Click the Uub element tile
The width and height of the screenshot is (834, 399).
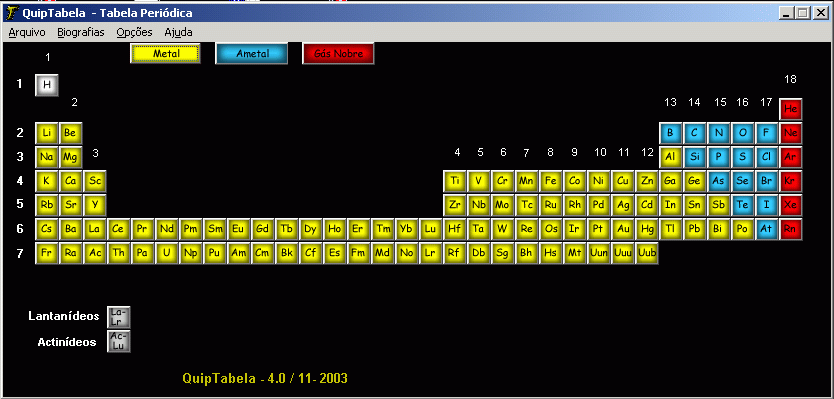point(647,253)
